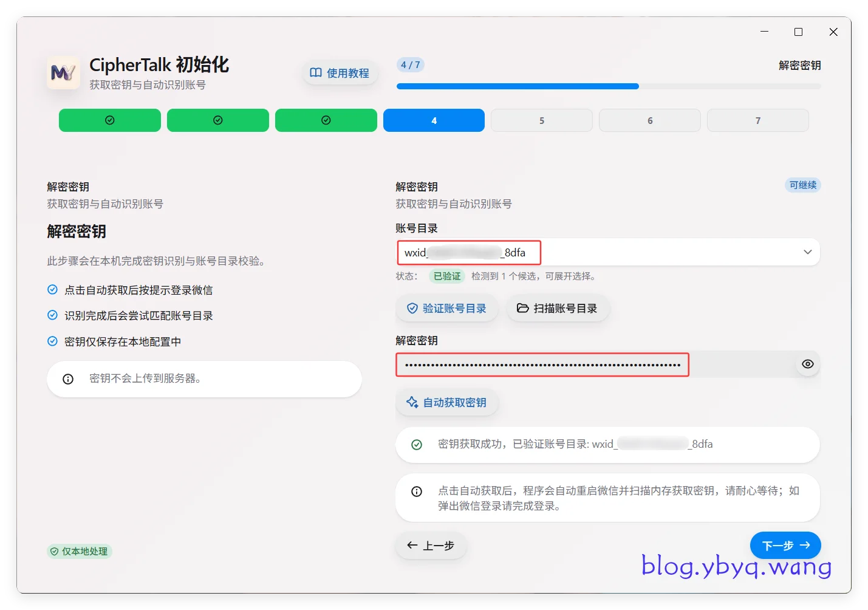
Task: Click the book icon in 使用教程
Action: [x=316, y=73]
